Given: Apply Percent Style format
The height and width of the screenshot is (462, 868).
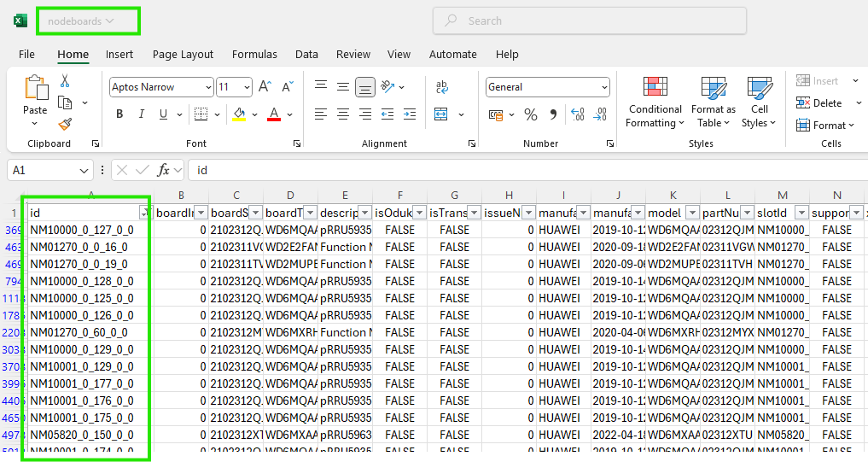Looking at the screenshot, I should coord(531,114).
